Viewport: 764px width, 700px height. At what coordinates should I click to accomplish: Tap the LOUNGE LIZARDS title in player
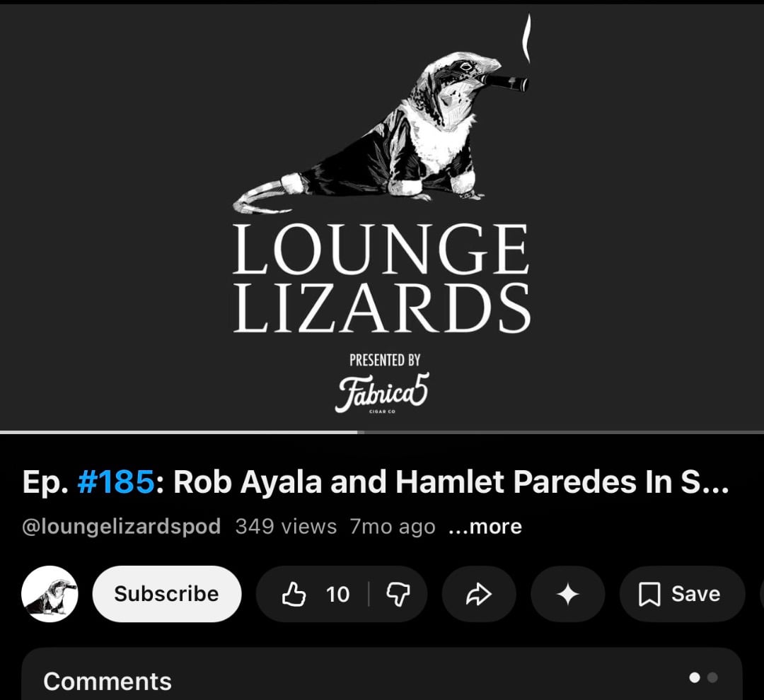point(381,279)
